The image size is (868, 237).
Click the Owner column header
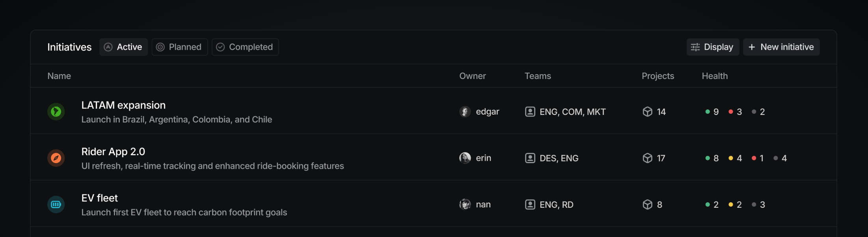(472, 76)
